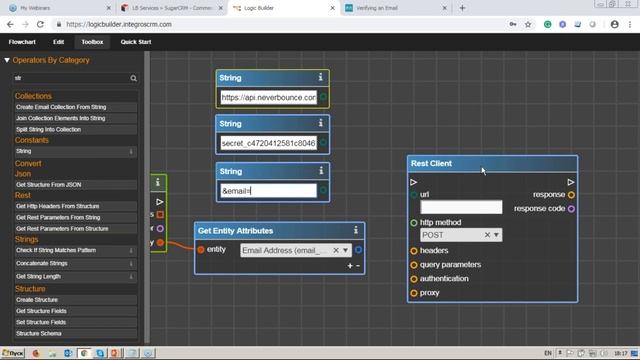The image size is (640, 360).
Task: Click the Rest Client input execution arrow
Action: click(413, 182)
